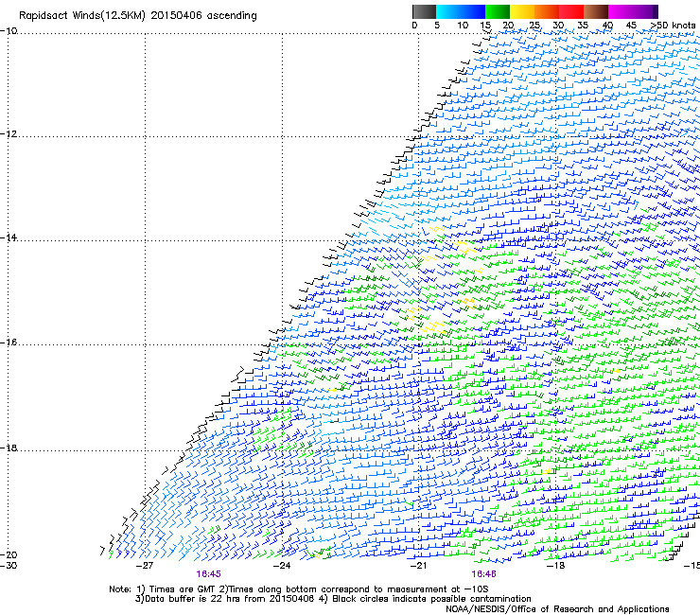Click the '-10' latitude axis label
Image resolution: width=700 pixels, height=615 pixels.
click(9, 31)
